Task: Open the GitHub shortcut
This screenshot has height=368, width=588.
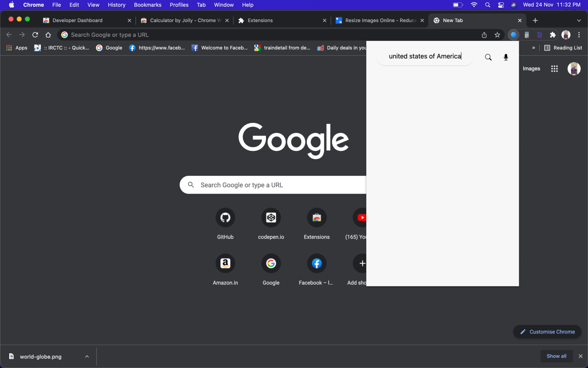Action: [225, 224]
